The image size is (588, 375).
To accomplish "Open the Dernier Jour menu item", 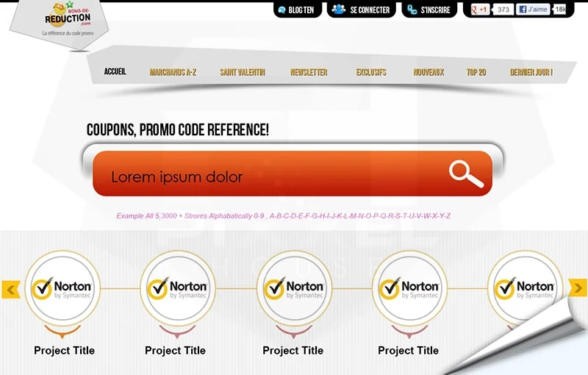I will point(531,72).
